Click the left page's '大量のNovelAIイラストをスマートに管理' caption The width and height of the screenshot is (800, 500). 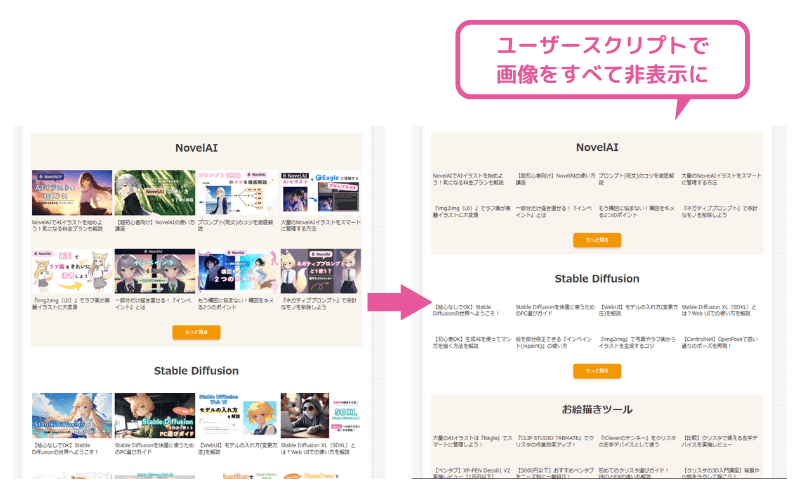tap(321, 226)
